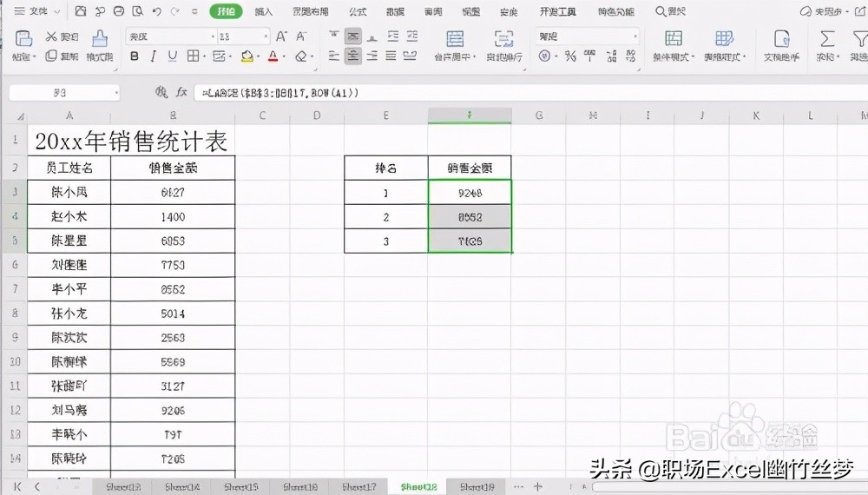Viewport: 868px width, 495px height.
Task: Open the Name Box dropdown arrow
Action: (117, 93)
